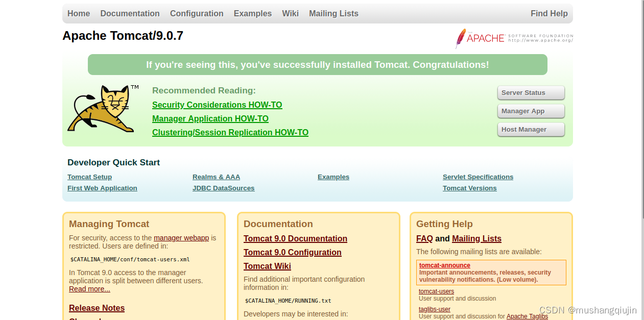Screen dimensions: 644x320
Task: Open Examples link under Developer Quick Start
Action: click(x=333, y=177)
